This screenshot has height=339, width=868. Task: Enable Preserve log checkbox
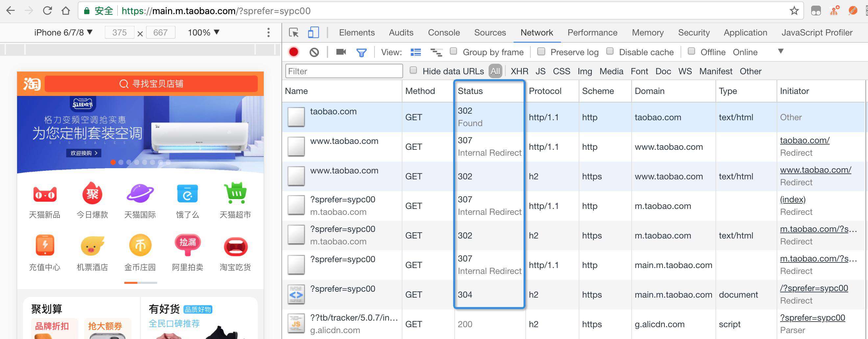click(x=541, y=51)
